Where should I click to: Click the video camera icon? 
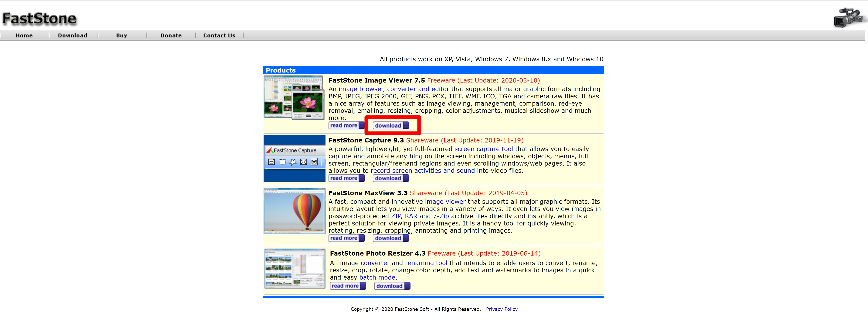[848, 17]
